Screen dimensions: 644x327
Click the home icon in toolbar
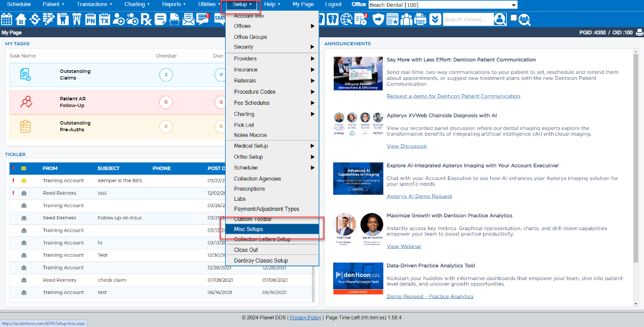tap(21, 20)
